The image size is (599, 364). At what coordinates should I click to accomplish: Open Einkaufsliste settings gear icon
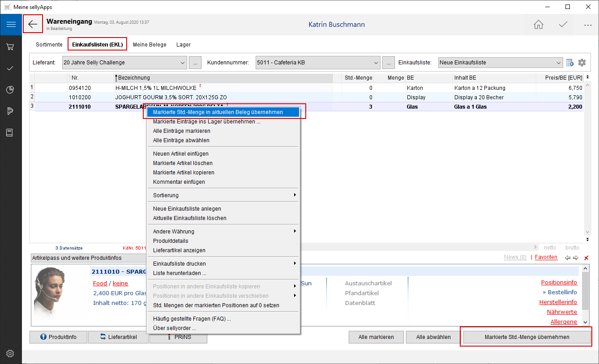pos(582,63)
